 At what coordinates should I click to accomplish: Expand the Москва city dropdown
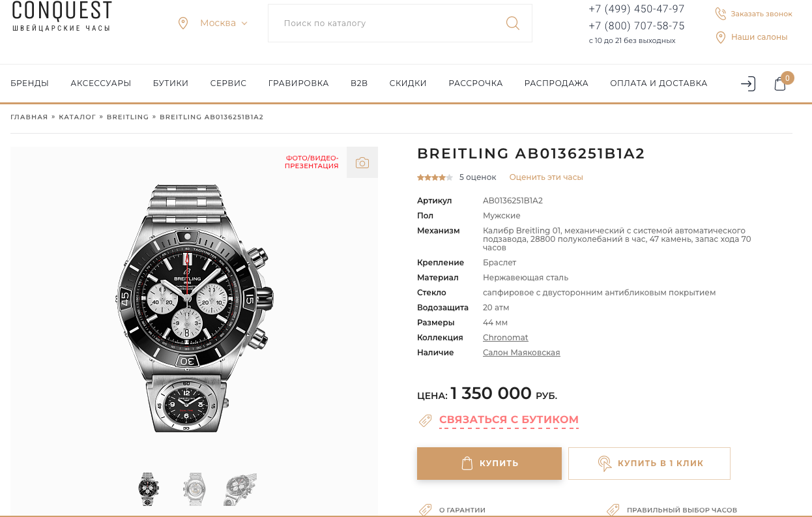(x=224, y=23)
